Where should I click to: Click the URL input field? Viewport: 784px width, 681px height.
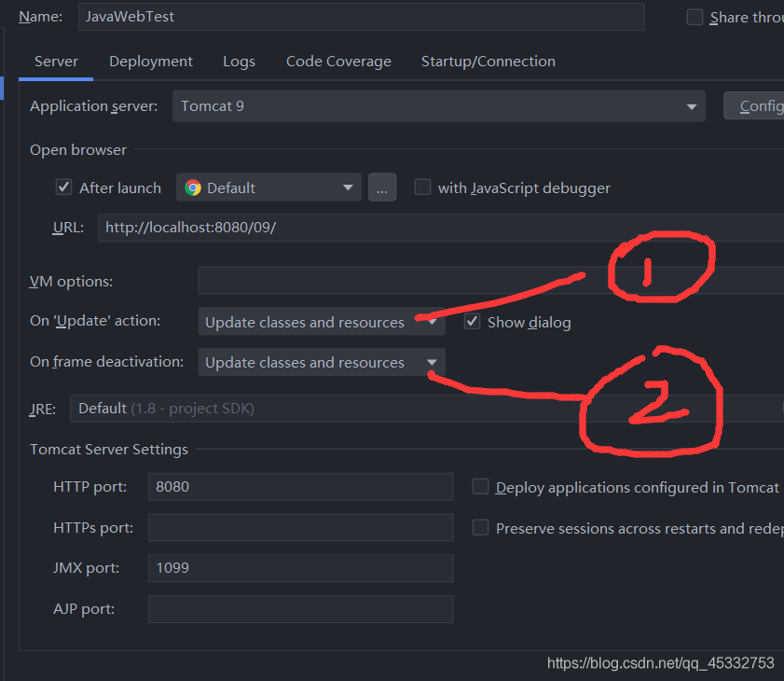(x=441, y=228)
